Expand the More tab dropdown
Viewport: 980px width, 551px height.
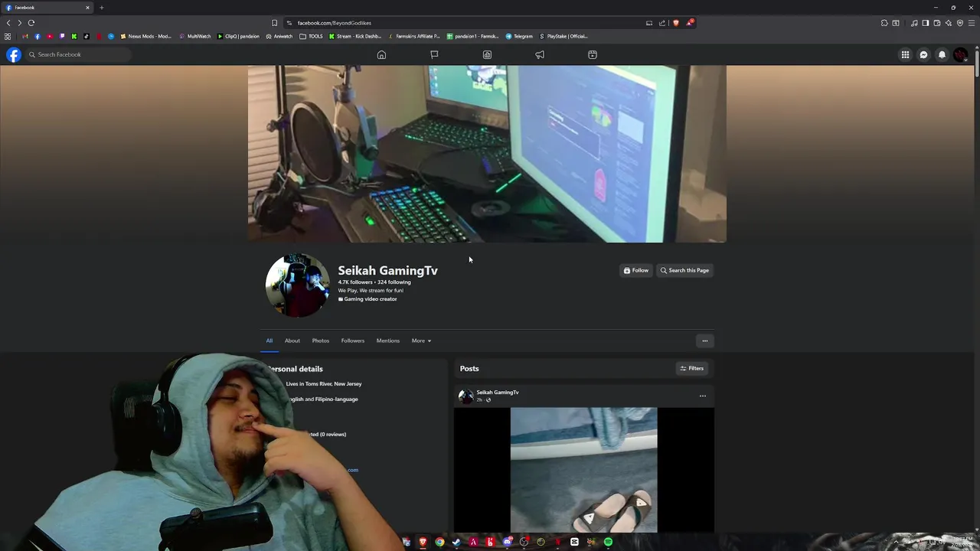421,341
